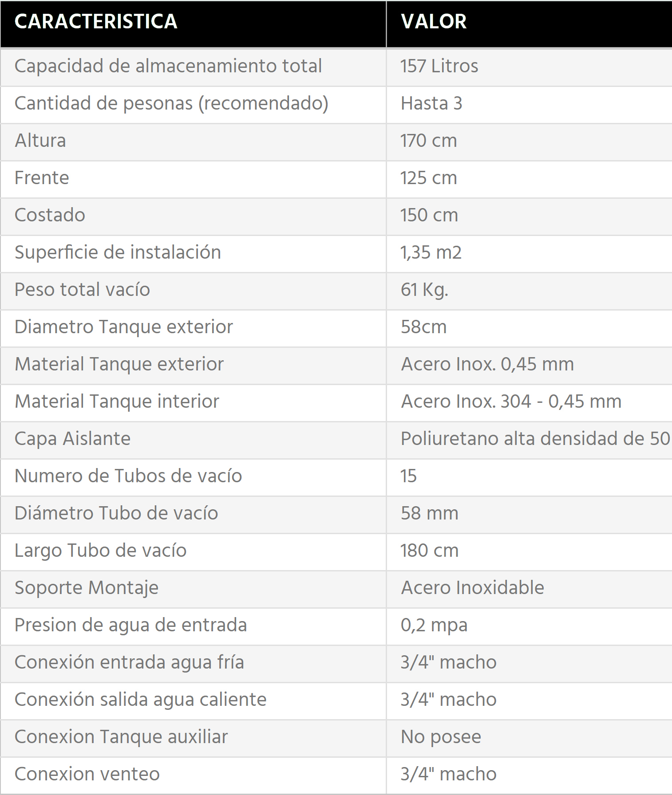Screen dimensions: 672x795
Task: Click the 125 cm Frente value
Action: click(429, 178)
